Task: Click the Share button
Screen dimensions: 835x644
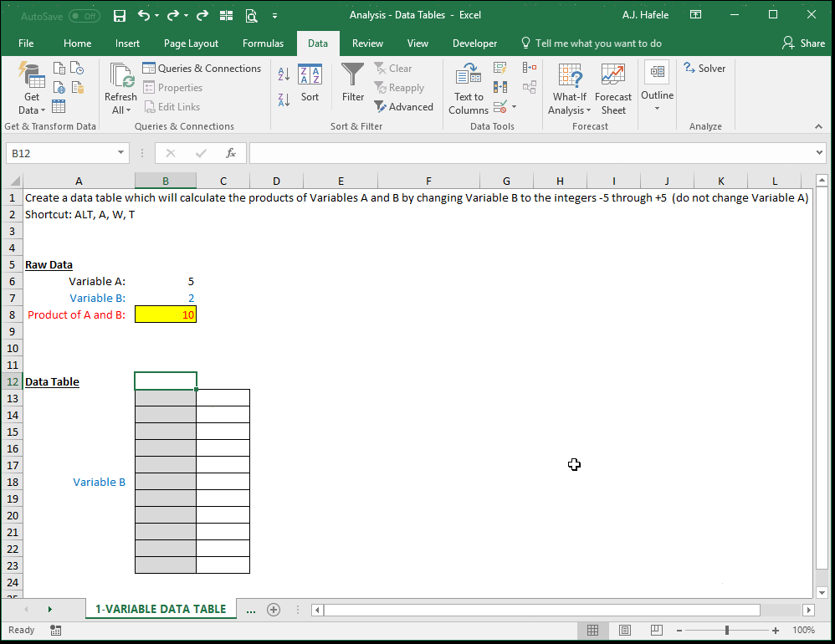Action: 803,43
